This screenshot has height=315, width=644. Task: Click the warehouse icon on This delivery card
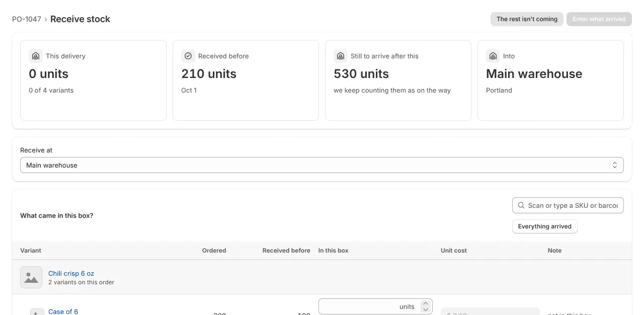(35, 56)
